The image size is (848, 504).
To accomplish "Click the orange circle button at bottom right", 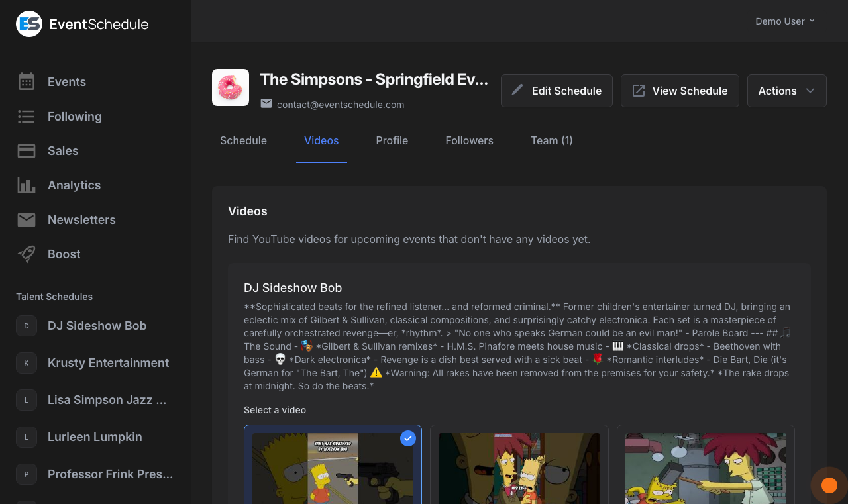I will click(829, 485).
